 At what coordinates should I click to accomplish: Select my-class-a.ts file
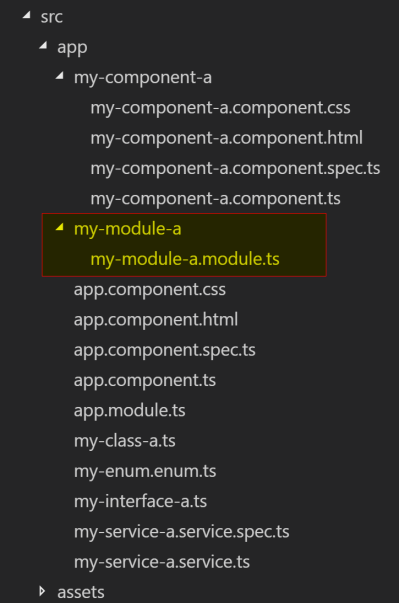125,441
